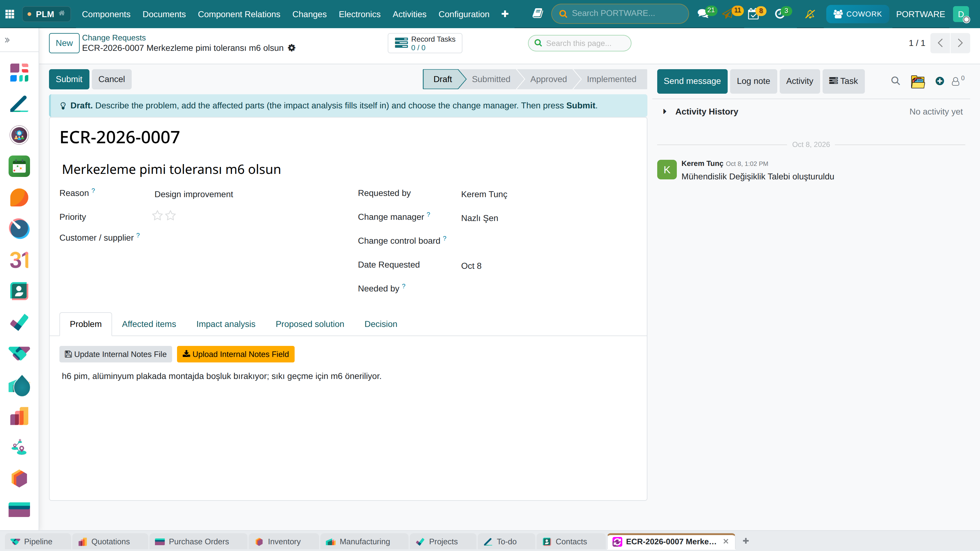Click the Implemented status stage
The height and width of the screenshot is (551, 980).
(x=611, y=79)
